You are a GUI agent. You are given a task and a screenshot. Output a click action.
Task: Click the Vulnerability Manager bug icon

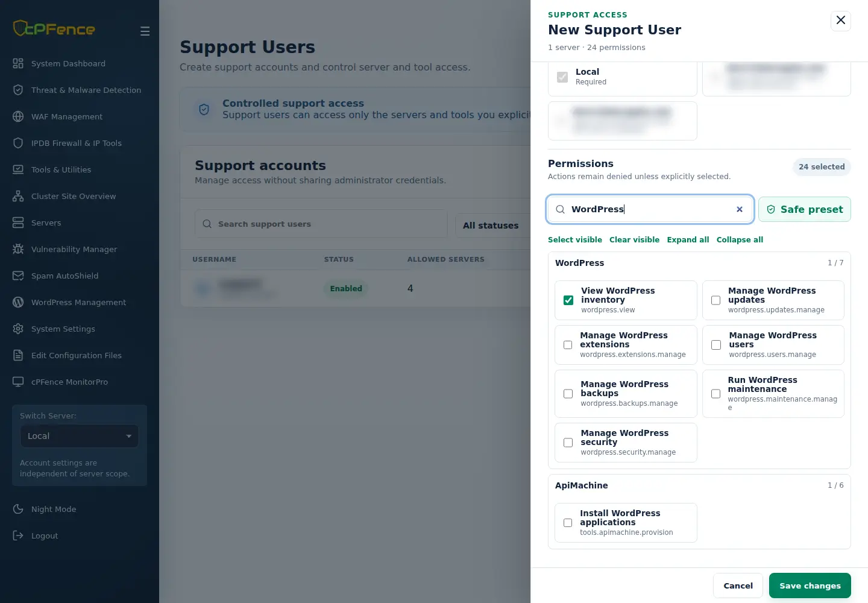18,249
